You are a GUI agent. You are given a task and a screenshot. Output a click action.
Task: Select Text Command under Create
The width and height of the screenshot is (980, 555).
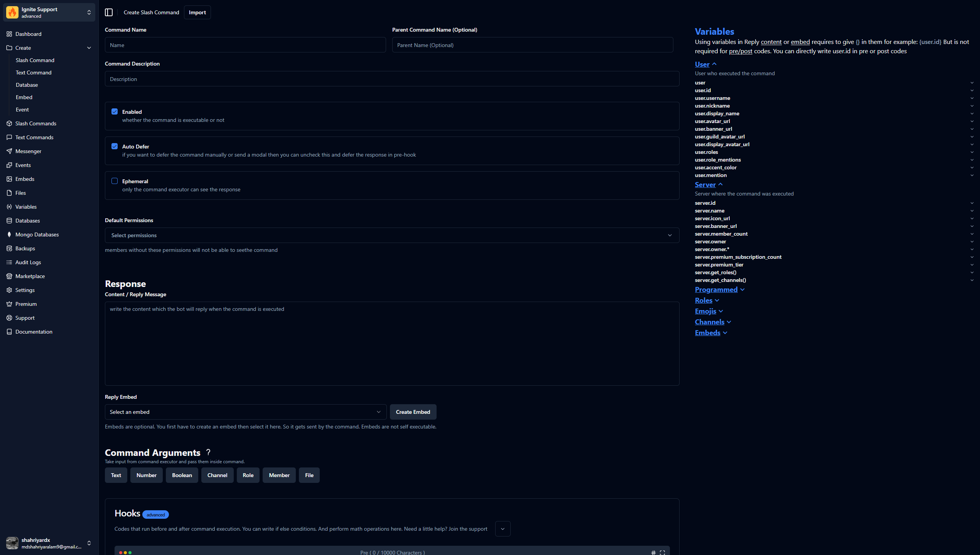click(x=34, y=73)
